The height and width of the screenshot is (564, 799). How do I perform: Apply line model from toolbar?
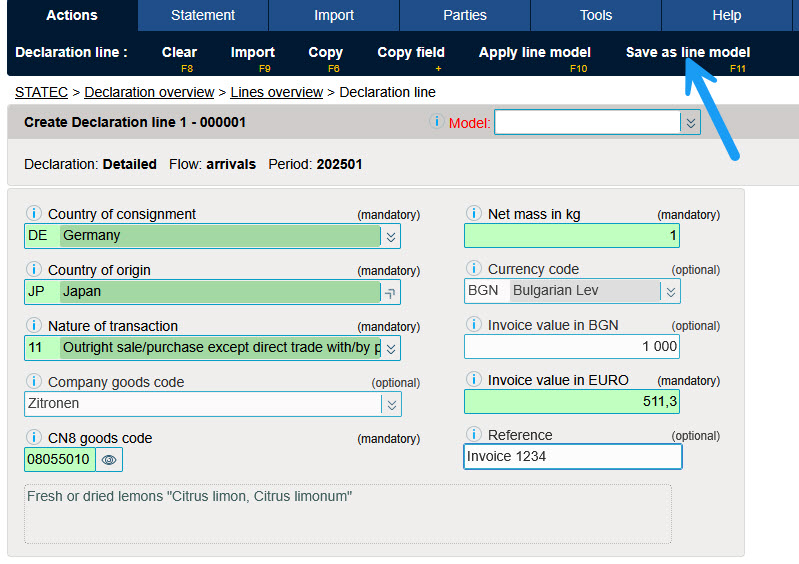point(534,53)
